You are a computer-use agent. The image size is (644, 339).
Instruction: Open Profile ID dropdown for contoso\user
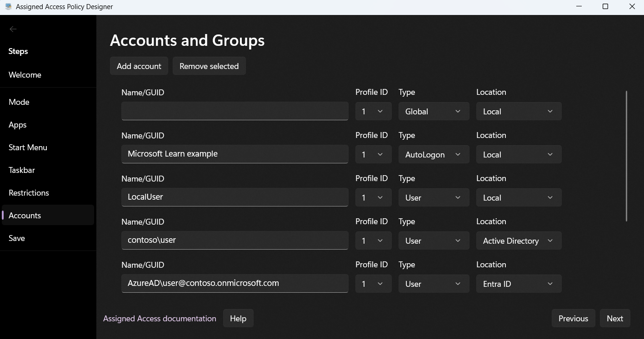374,241
